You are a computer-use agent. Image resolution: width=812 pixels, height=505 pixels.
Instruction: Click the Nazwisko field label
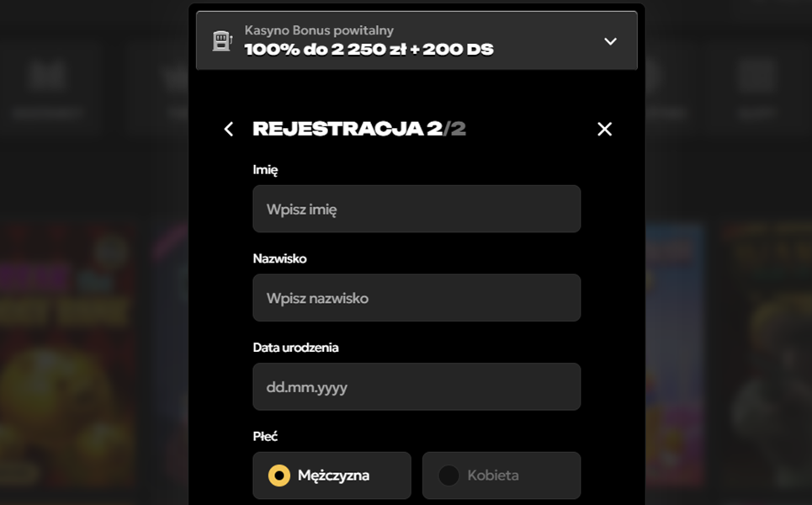click(x=279, y=258)
